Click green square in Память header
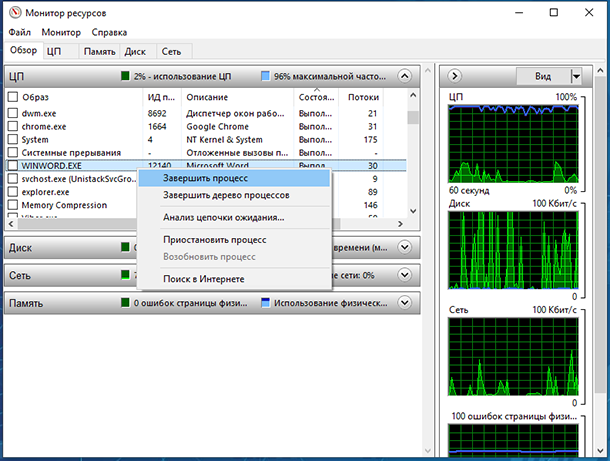610x461 pixels. (125, 303)
